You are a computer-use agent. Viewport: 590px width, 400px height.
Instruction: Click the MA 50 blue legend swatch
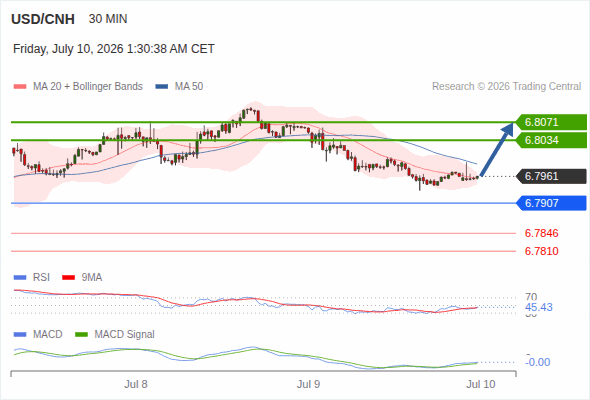point(162,87)
